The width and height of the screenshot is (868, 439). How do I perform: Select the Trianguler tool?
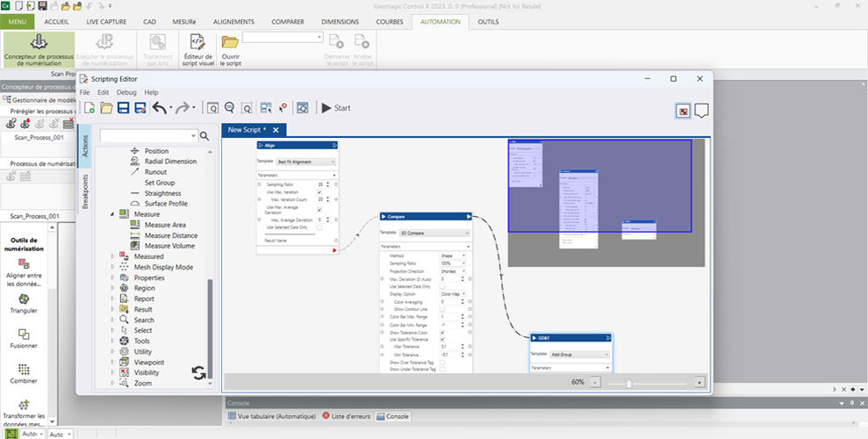click(x=24, y=304)
